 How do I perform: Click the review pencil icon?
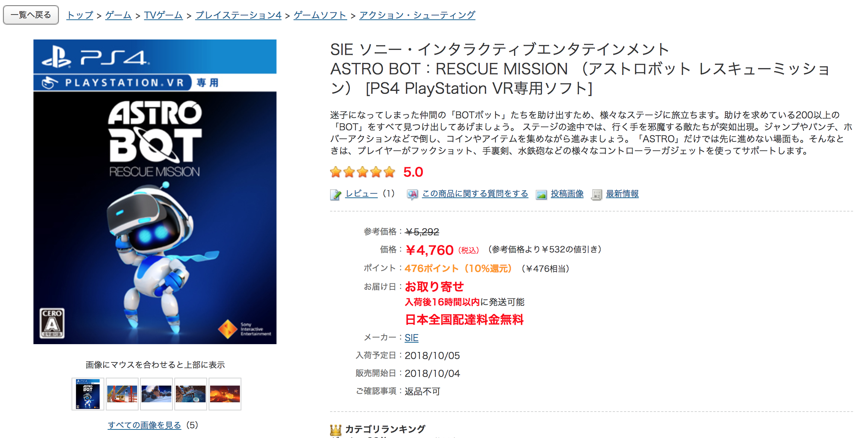[335, 194]
